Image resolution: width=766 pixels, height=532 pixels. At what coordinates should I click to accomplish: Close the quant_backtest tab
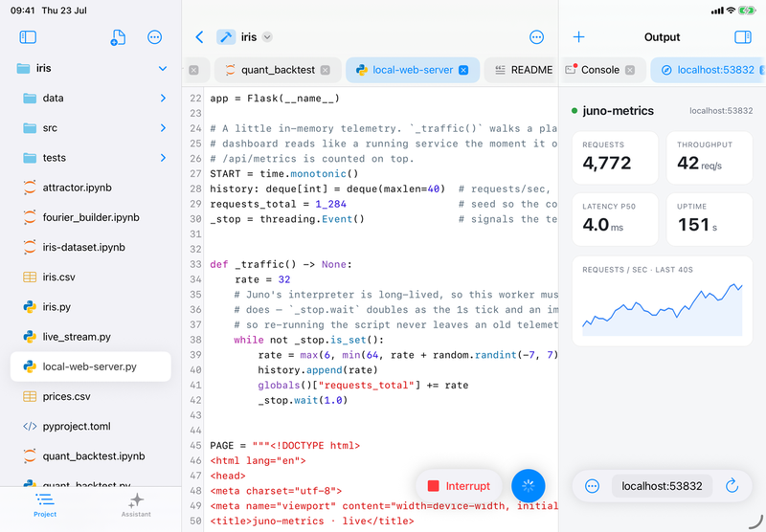(x=325, y=70)
